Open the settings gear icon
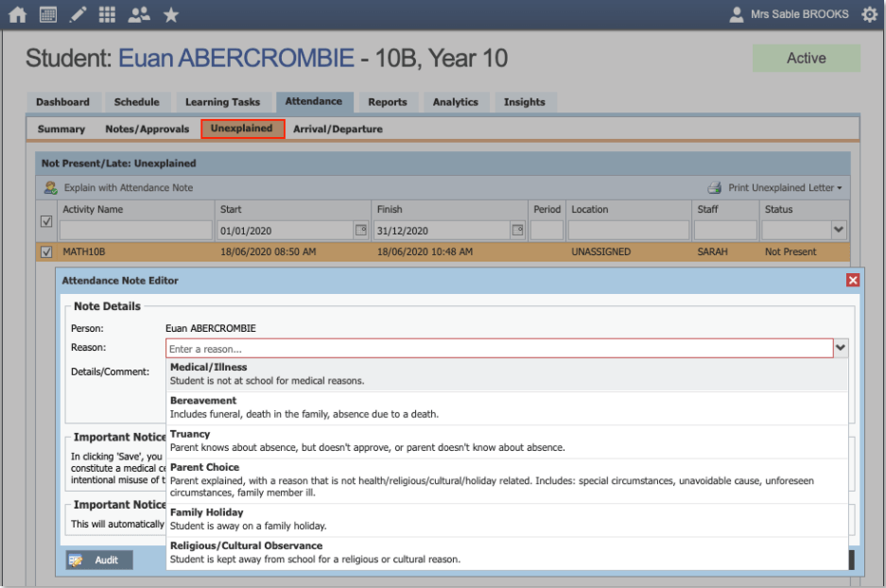 point(869,14)
